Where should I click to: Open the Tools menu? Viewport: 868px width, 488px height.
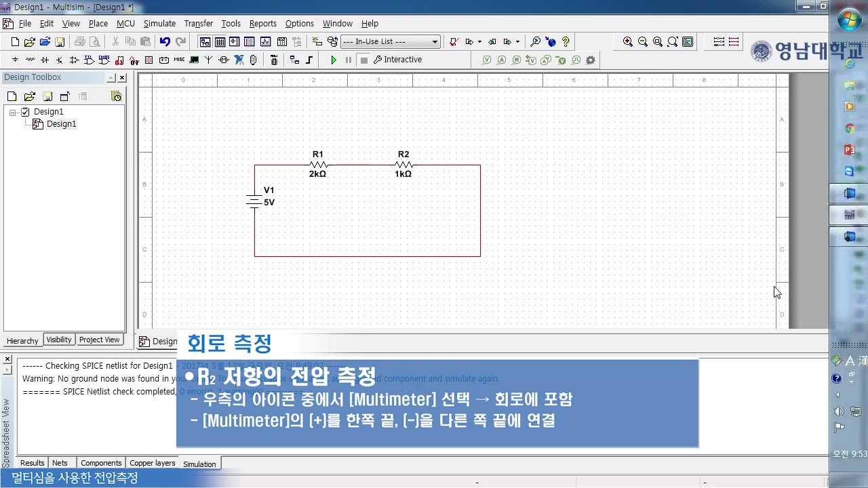click(x=231, y=23)
